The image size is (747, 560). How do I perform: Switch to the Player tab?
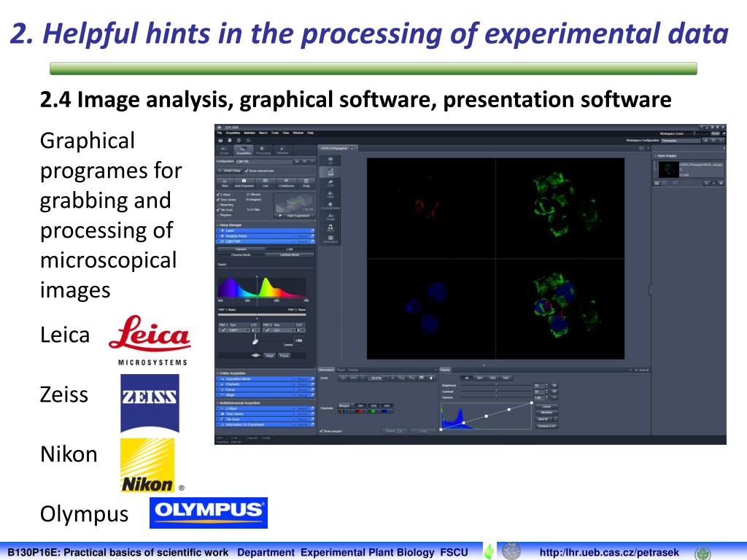(341, 370)
